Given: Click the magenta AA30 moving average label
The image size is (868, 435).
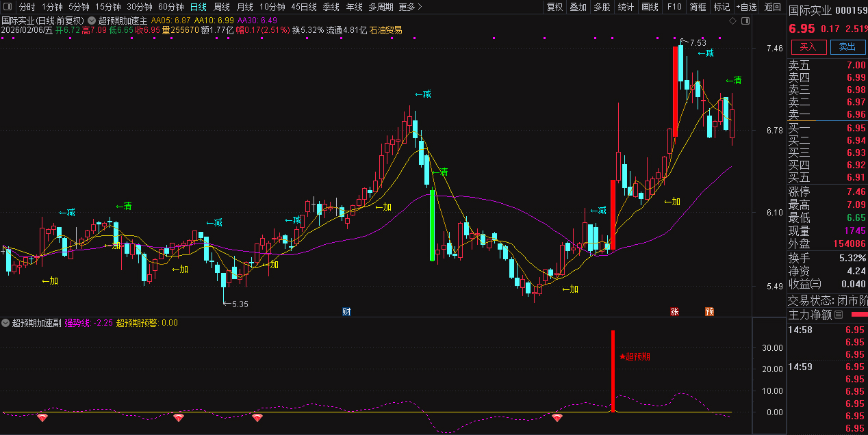Looking at the screenshot, I should click(x=257, y=21).
